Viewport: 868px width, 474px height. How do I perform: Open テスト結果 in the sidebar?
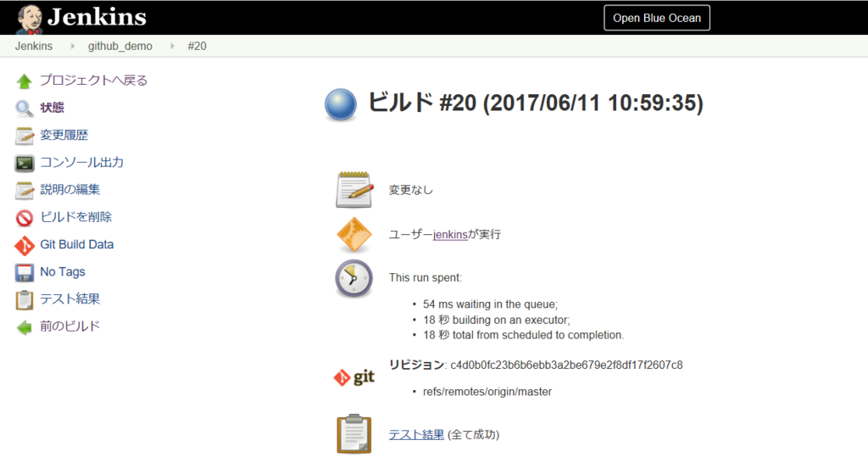click(x=70, y=299)
